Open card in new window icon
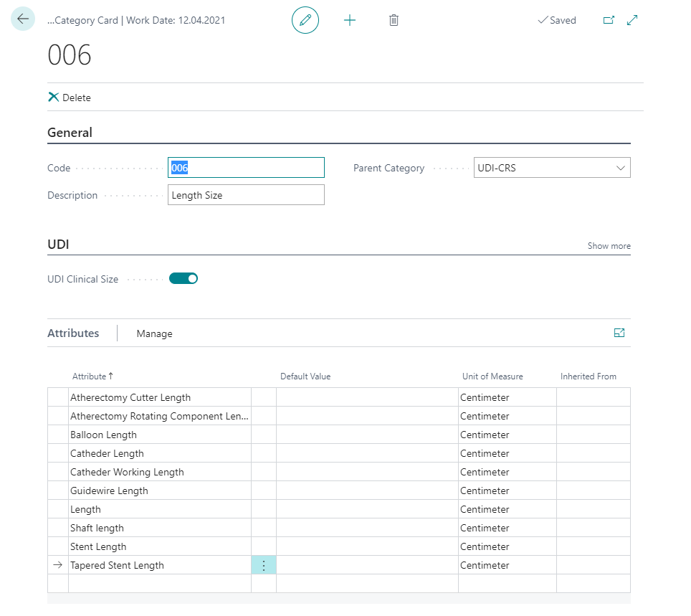Image resolution: width=691 pixels, height=616 pixels. click(609, 20)
